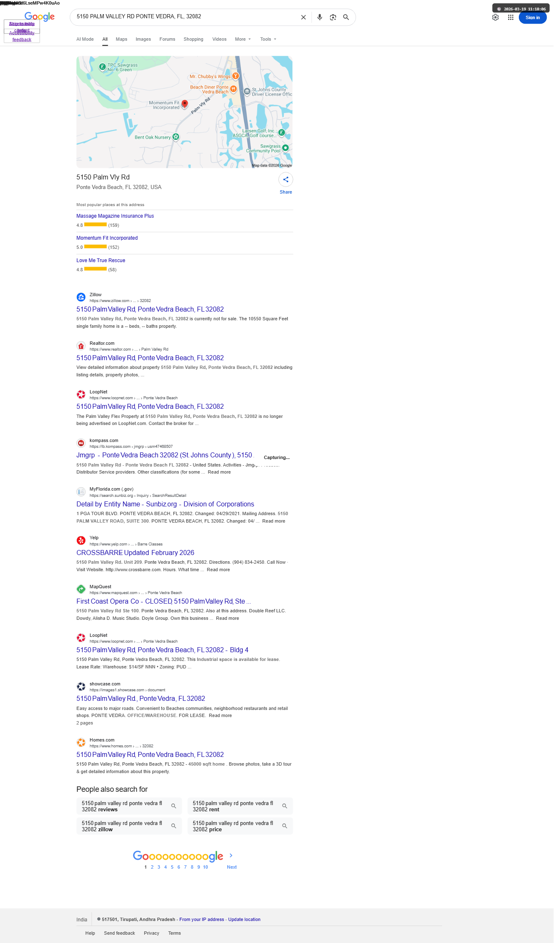560x943 pixels.
Task: Clear the search box text
Action: 303,17
